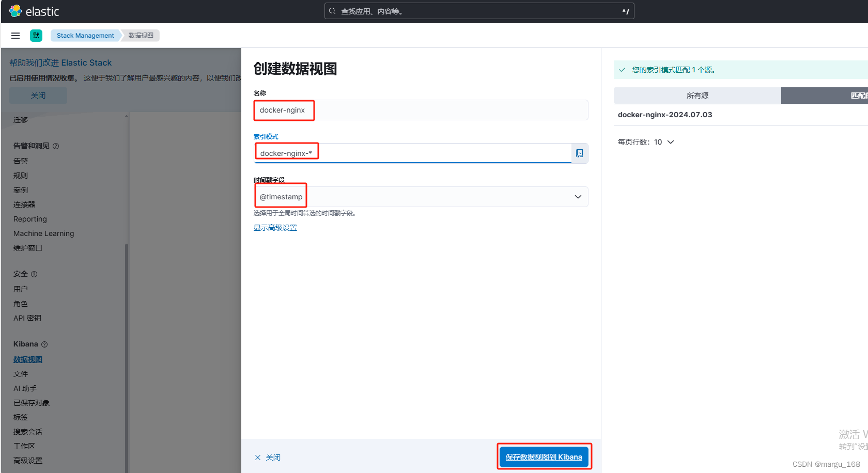Open 案例 in the sidebar
The height and width of the screenshot is (473, 868).
(x=21, y=190)
